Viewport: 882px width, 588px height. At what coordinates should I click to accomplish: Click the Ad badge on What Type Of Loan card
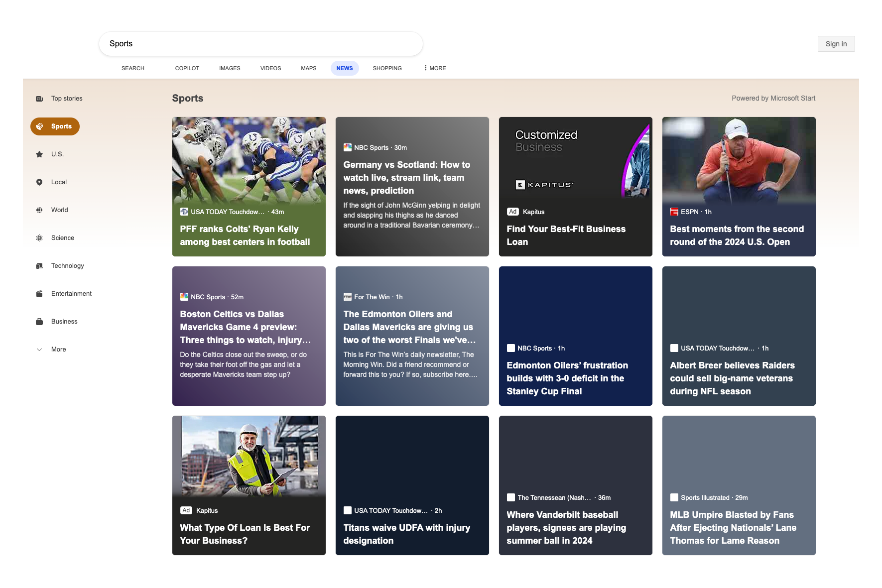(x=186, y=510)
